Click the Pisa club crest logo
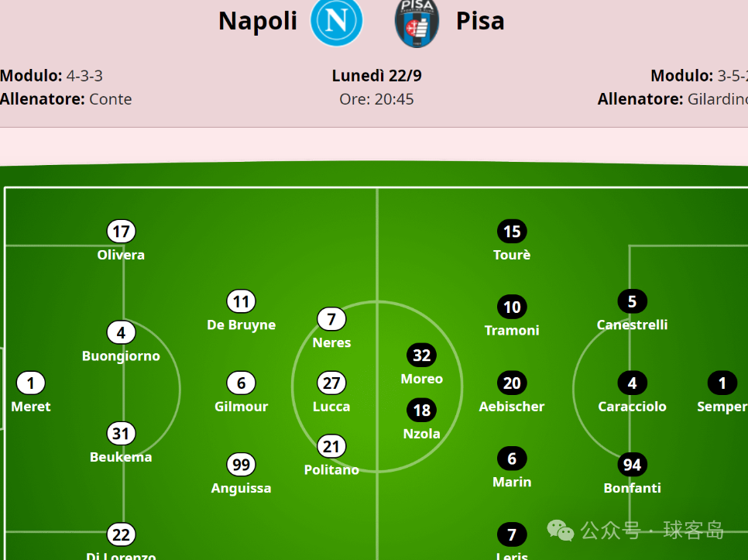The width and height of the screenshot is (748, 560). (417, 23)
